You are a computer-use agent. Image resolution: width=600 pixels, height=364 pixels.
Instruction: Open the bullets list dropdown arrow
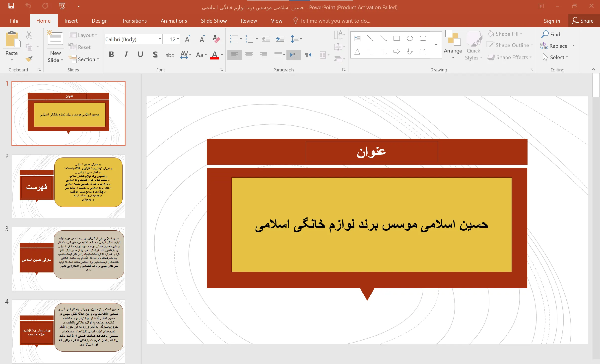tap(241, 39)
